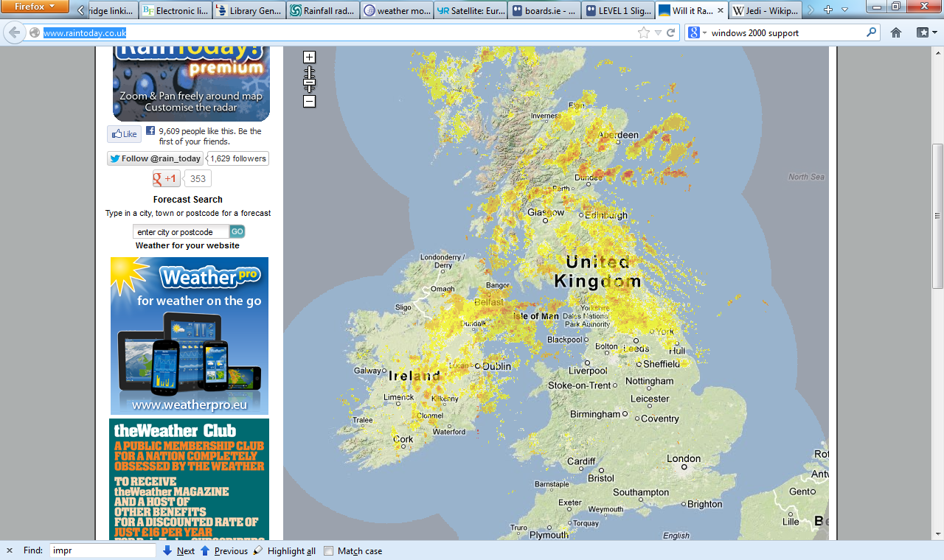Image resolution: width=944 pixels, height=560 pixels.
Task: Find previous match
Action: 224,550
